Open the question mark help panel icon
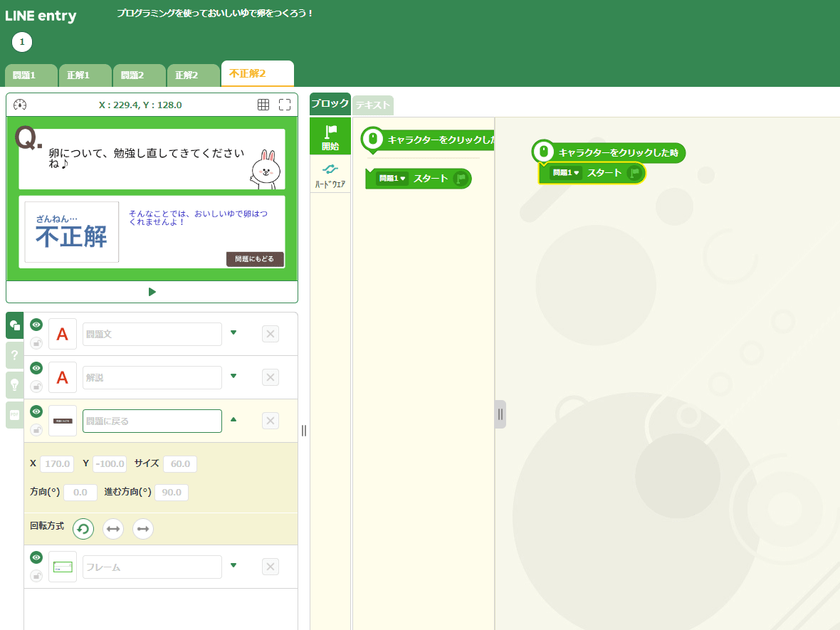Viewport: 840px width, 630px height. (15, 355)
